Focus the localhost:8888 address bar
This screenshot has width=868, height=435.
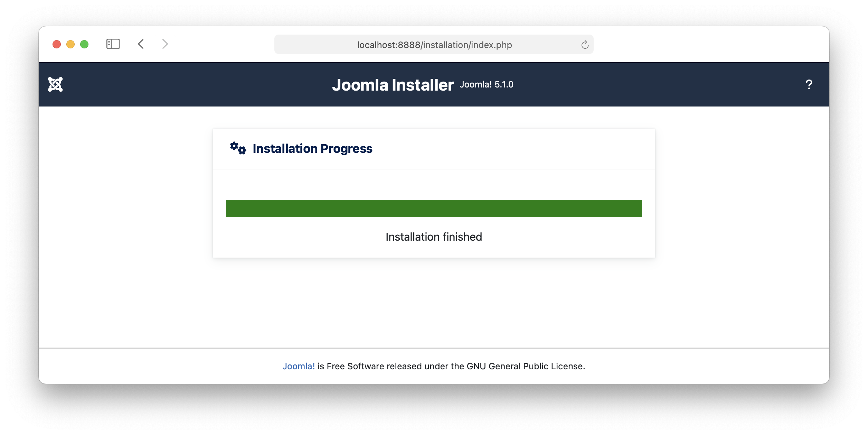(x=434, y=45)
